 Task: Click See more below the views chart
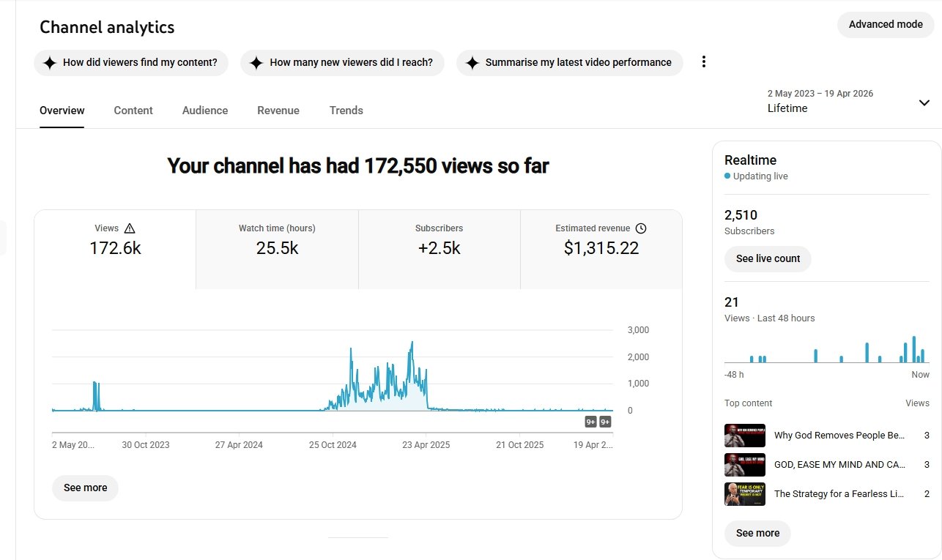pos(85,488)
